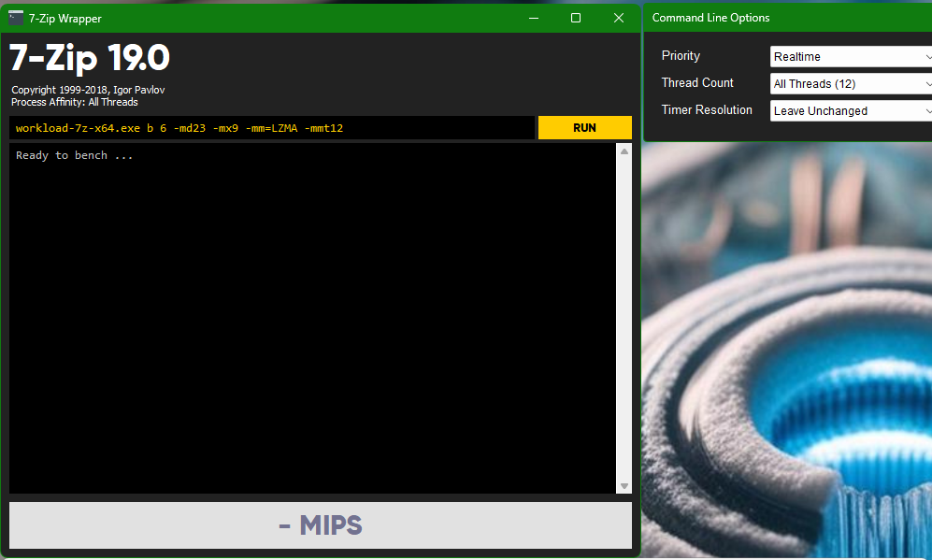932x560 pixels.
Task: Select the Process Affinity: All Threads text
Action: tap(75, 102)
